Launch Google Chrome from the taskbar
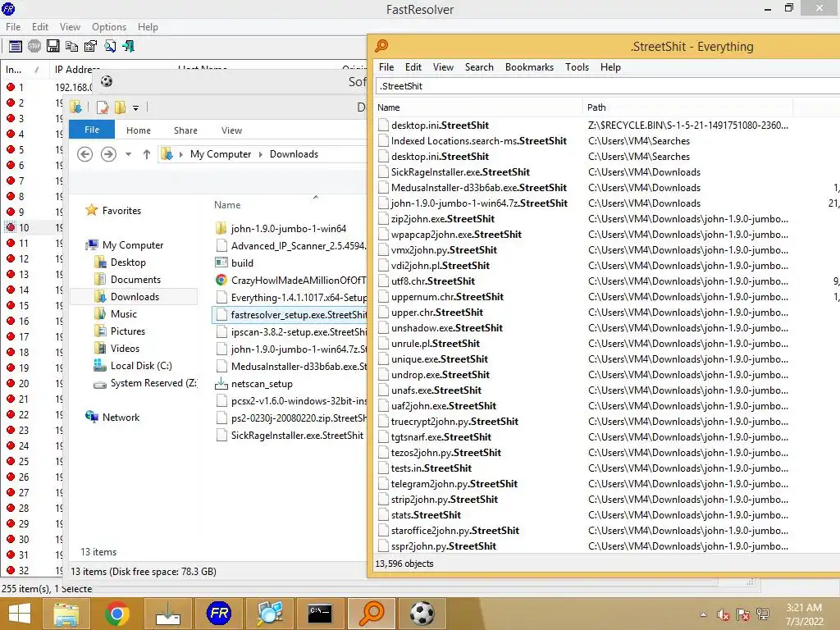Viewport: 840px width, 630px height. [x=116, y=614]
